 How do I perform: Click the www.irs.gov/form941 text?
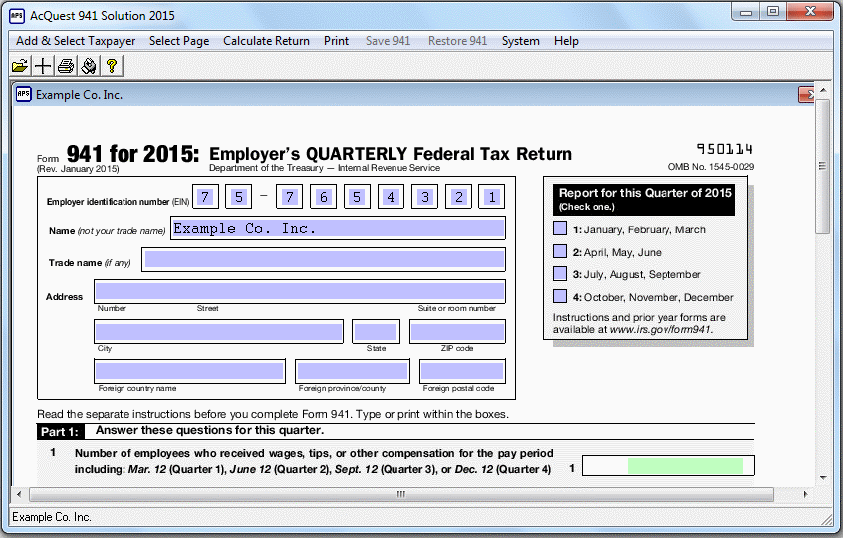[660, 329]
